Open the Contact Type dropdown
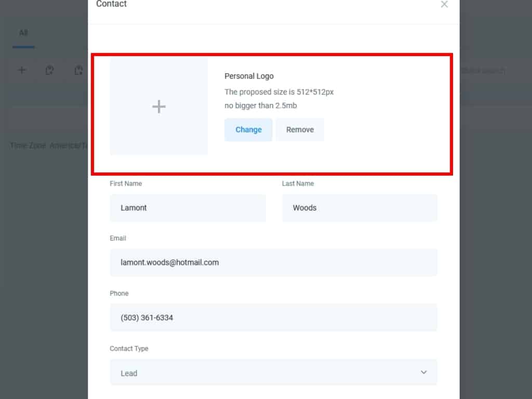This screenshot has height=399, width=532. point(273,373)
